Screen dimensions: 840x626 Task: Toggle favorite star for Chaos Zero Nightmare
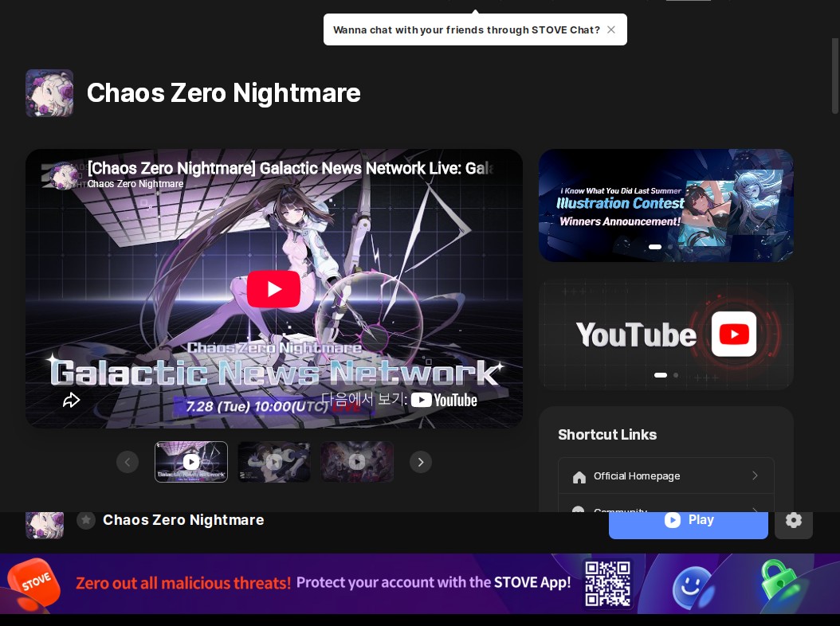(x=86, y=519)
